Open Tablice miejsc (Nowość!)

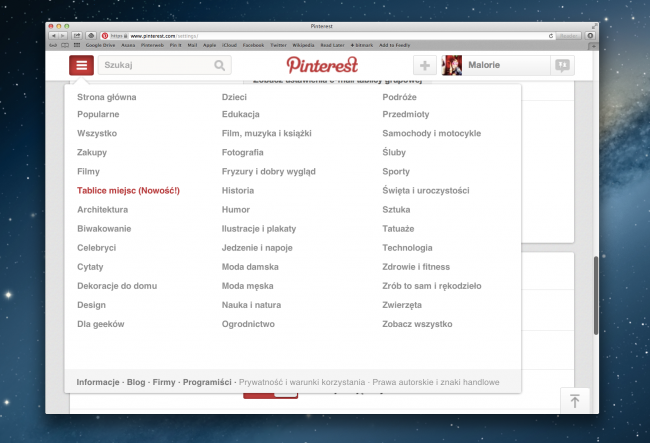point(129,191)
